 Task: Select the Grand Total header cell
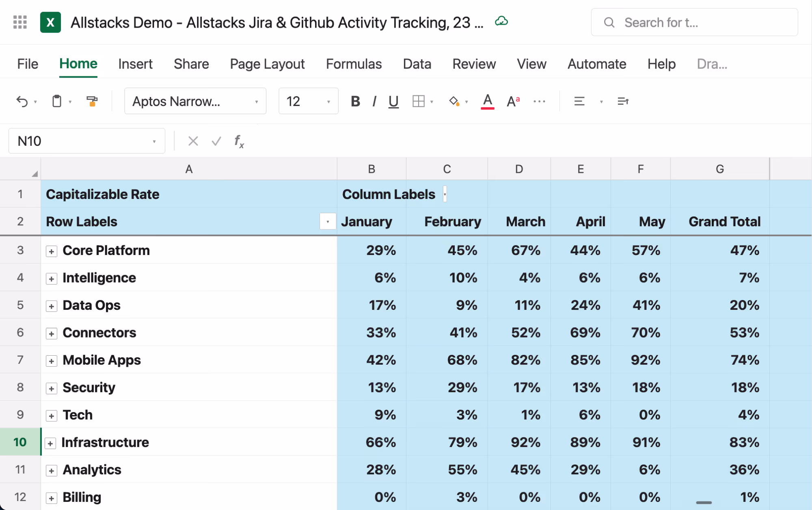tap(720, 221)
